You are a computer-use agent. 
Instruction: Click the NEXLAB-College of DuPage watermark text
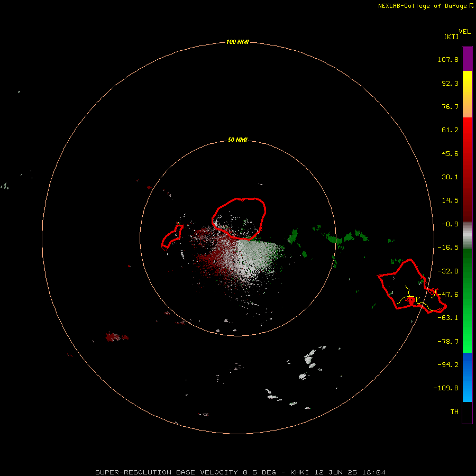[425, 6]
